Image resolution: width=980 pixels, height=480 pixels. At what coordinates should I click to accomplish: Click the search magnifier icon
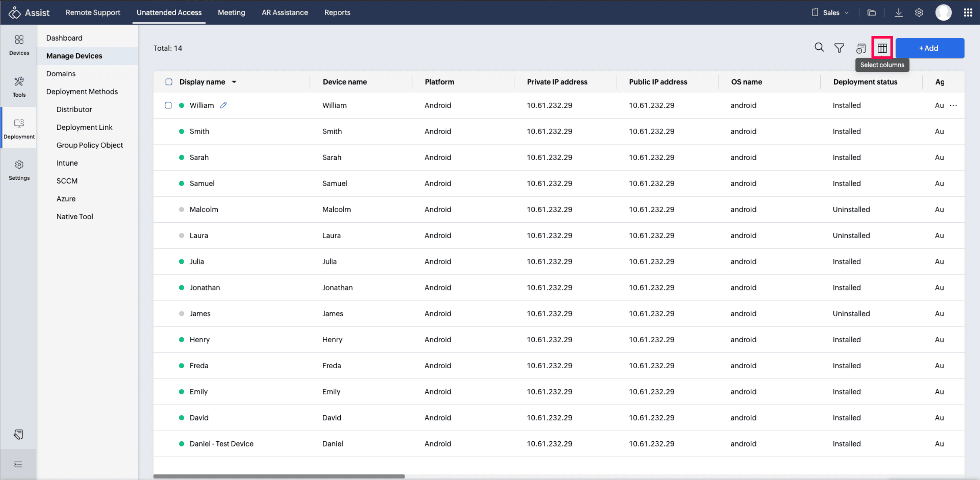pyautogui.click(x=819, y=47)
